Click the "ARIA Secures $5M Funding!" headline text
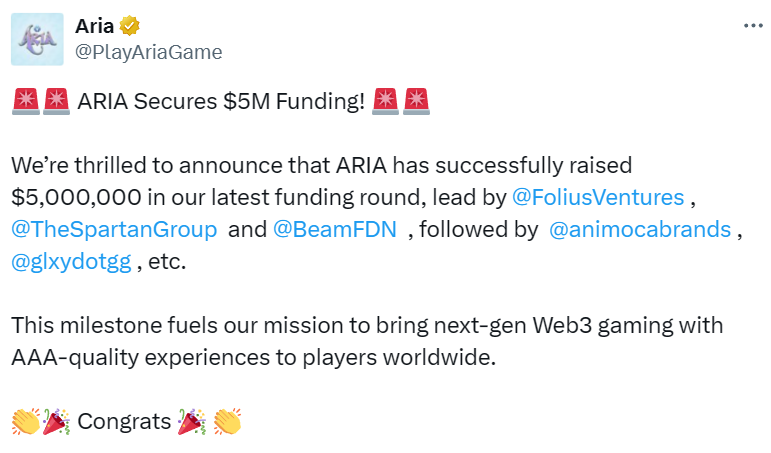The width and height of the screenshot is (771, 453). click(220, 101)
